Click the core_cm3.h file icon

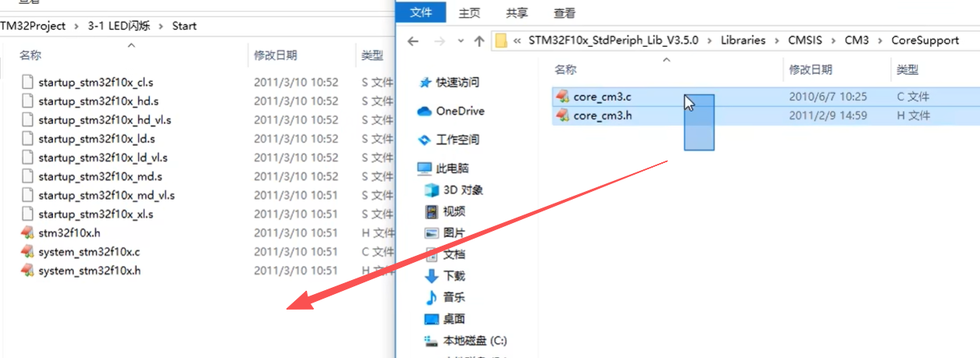pos(562,115)
